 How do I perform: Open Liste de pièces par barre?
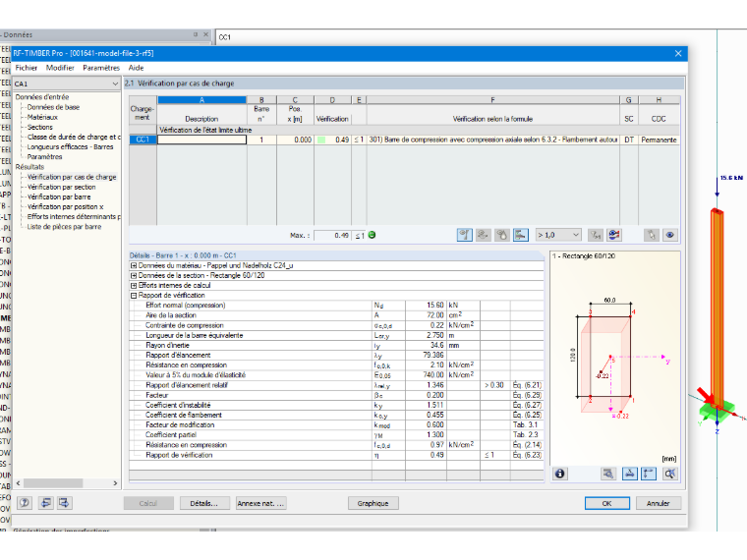pyautogui.click(x=64, y=227)
